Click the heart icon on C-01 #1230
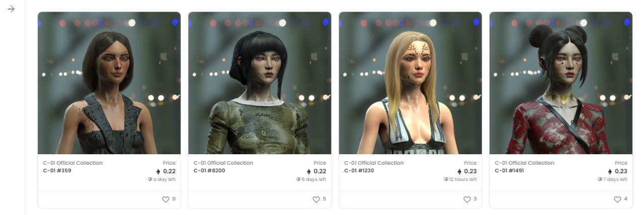644x215 pixels. (467, 199)
